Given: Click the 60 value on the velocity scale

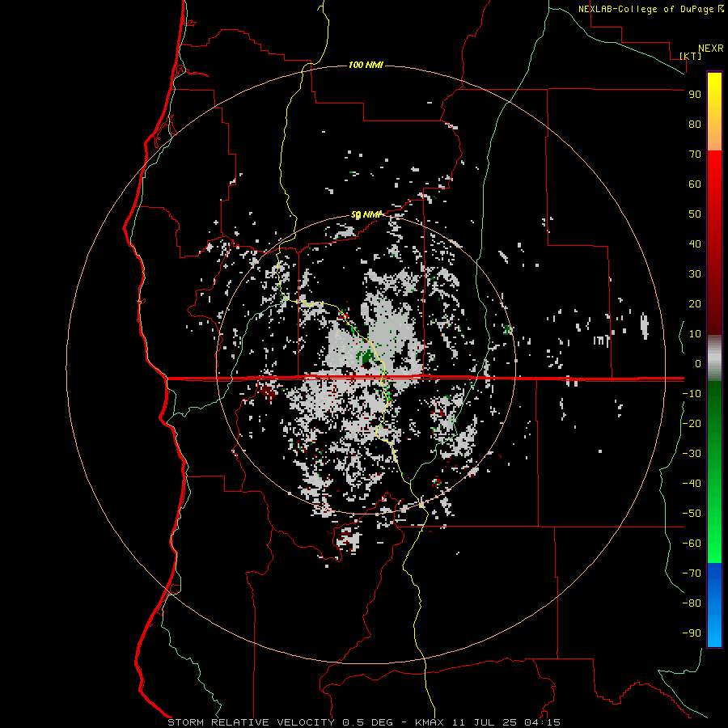Looking at the screenshot, I should click(x=695, y=184).
